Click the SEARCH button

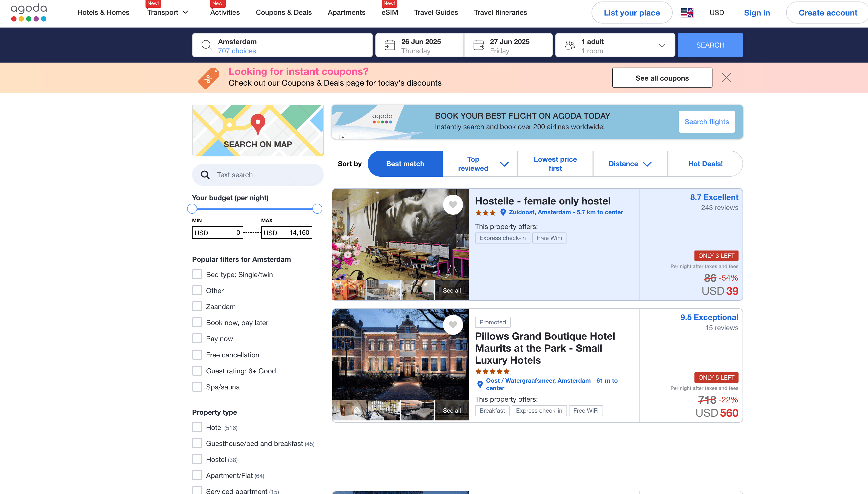click(x=710, y=45)
